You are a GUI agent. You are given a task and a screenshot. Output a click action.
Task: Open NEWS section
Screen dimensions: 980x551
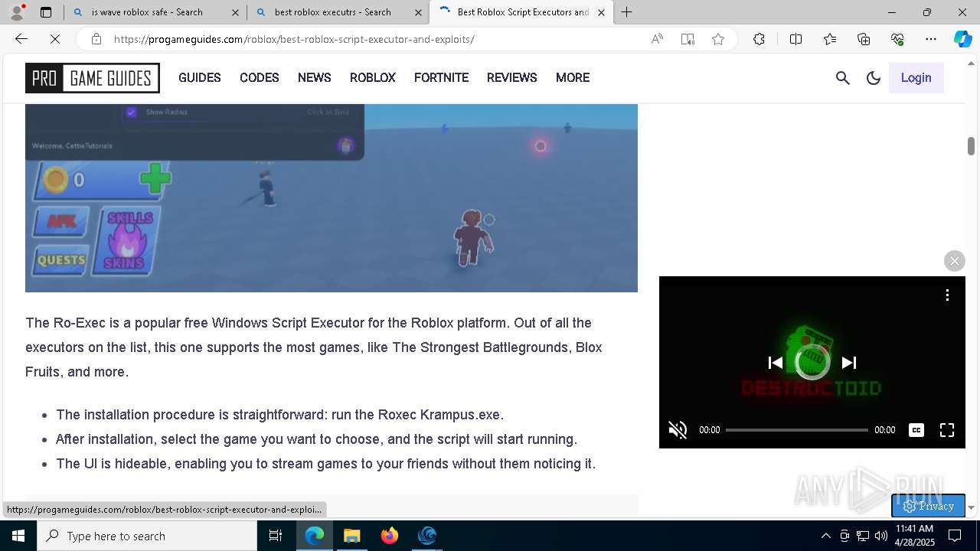315,78
